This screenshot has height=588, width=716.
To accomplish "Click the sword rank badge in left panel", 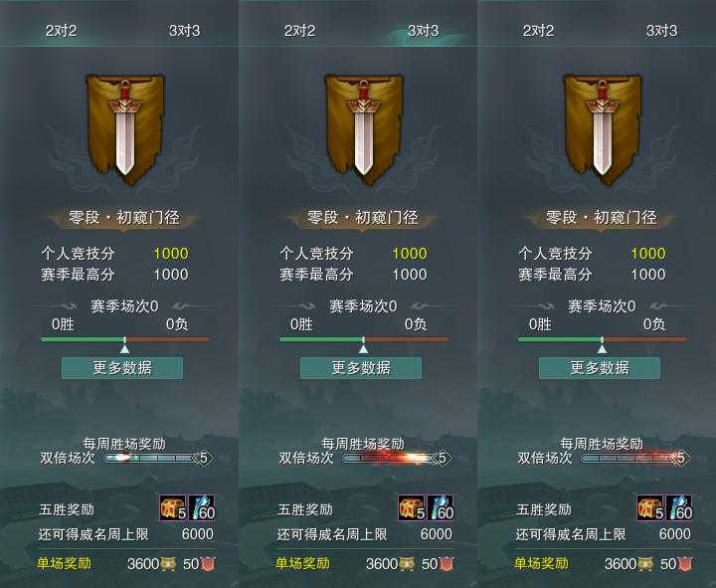I will click(x=125, y=129).
